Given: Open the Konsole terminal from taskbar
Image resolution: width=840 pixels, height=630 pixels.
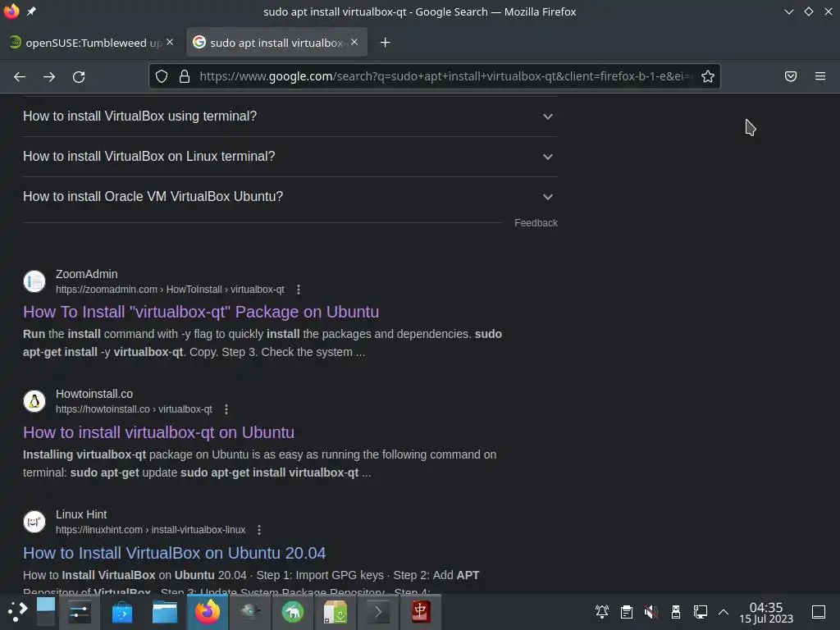Looking at the screenshot, I should (377, 612).
